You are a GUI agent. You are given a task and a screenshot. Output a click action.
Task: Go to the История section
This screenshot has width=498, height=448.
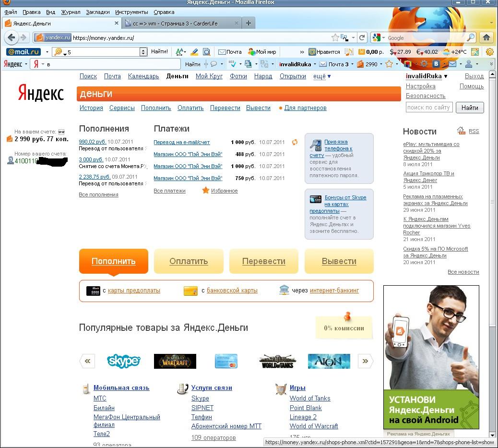(x=91, y=108)
